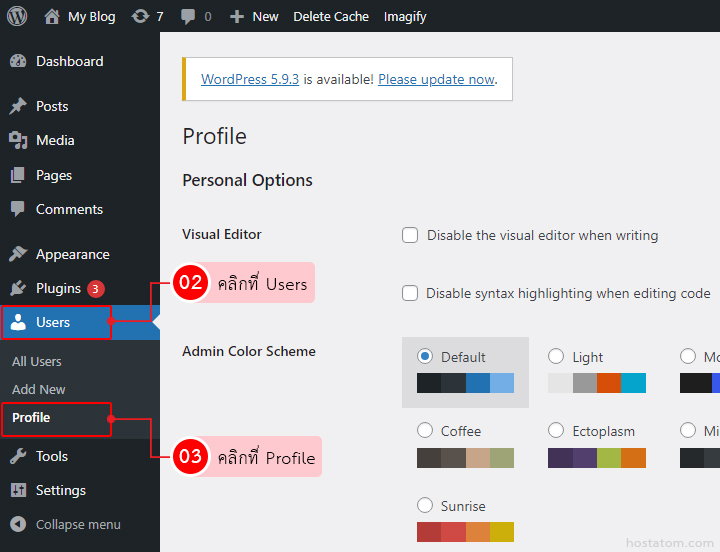The image size is (720, 552).
Task: Click the Sunrise color palette swatch
Action: pos(465,532)
